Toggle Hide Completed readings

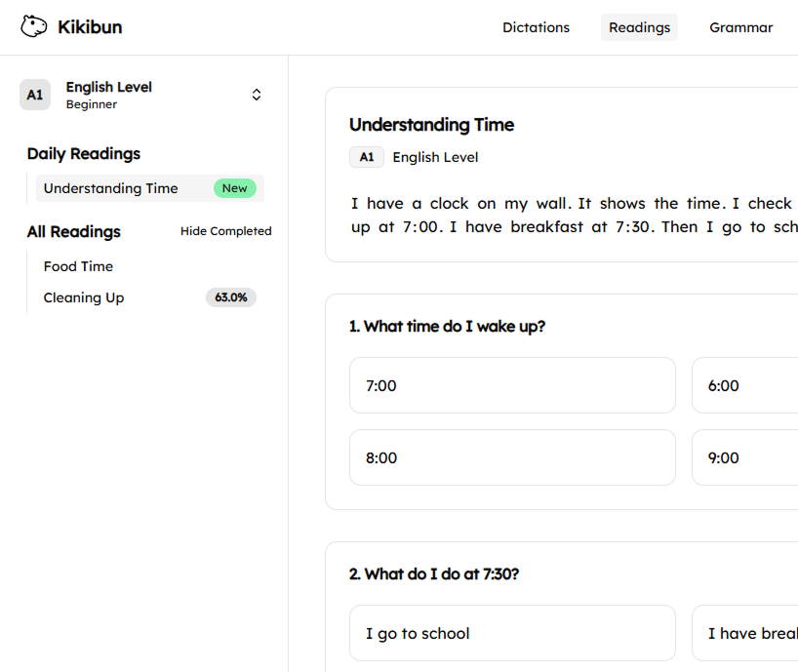[225, 231]
